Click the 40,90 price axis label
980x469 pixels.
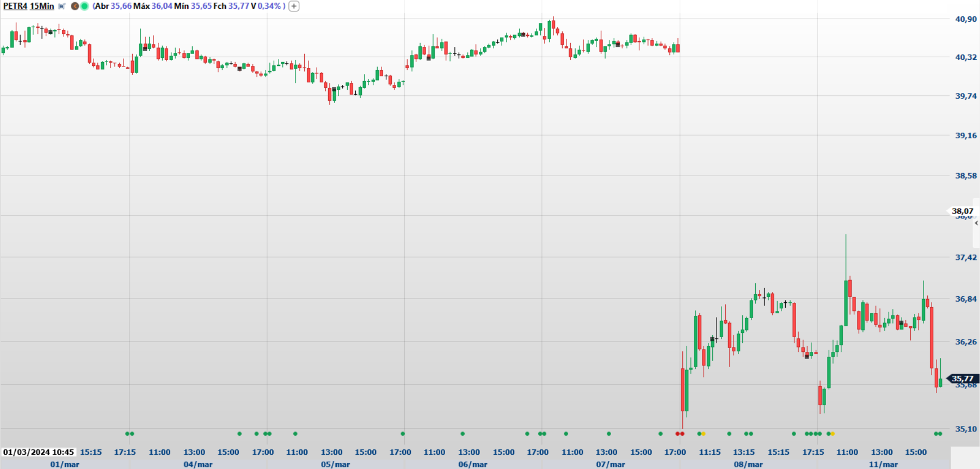tap(966, 19)
